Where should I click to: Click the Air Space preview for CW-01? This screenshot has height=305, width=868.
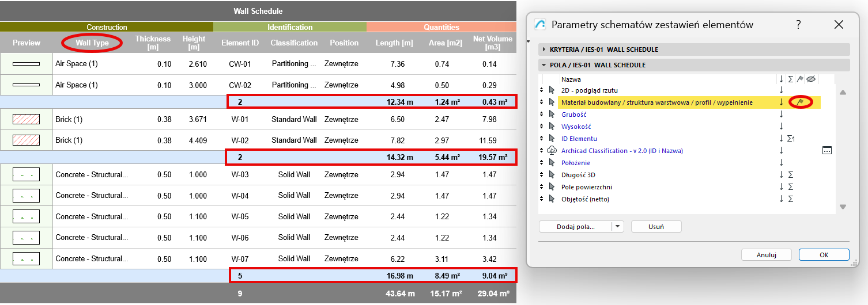(x=26, y=63)
